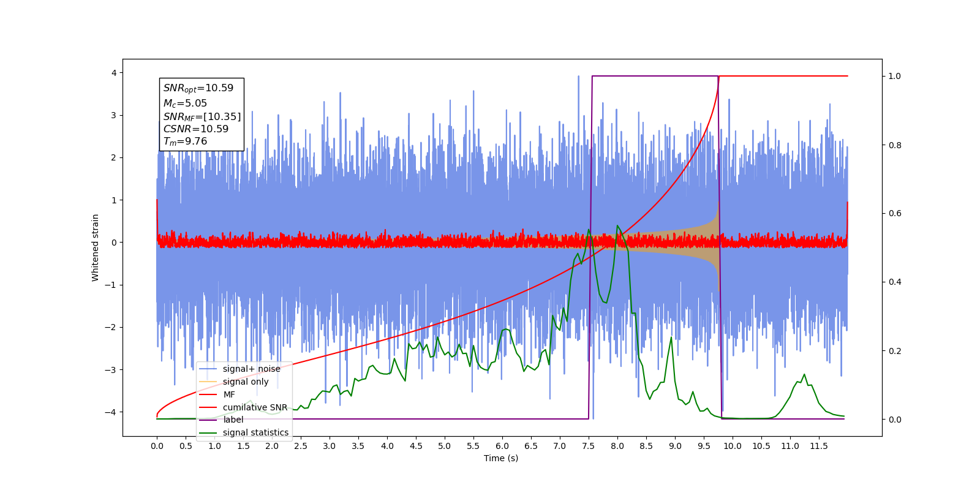Click the purple line swatch beside label
980x490 pixels.
208,420
